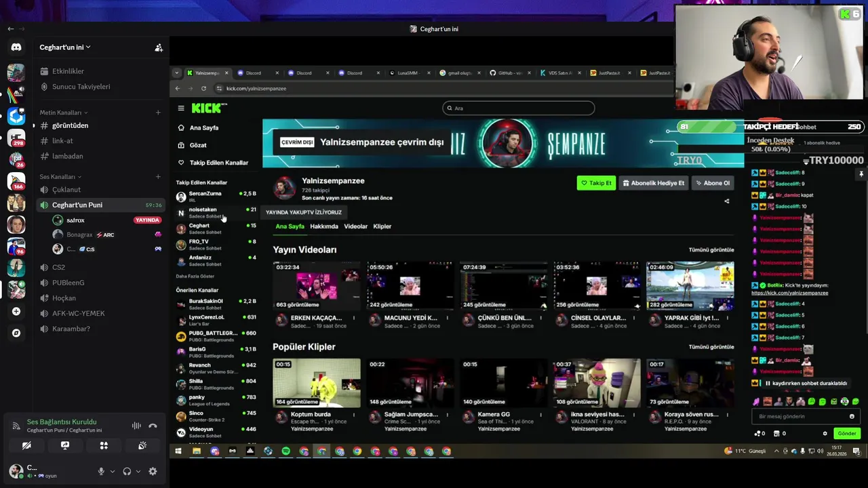Expand microphone input options chevron
Viewport: 868px width, 488px height.
coord(113,471)
